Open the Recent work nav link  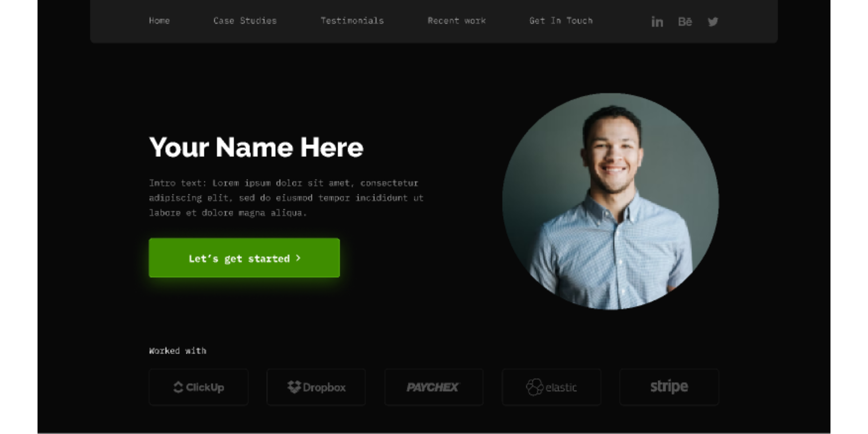456,21
